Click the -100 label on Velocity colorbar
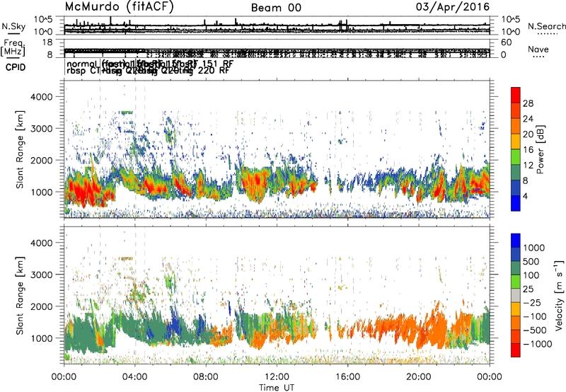This screenshot has width=566, height=392. click(534, 316)
